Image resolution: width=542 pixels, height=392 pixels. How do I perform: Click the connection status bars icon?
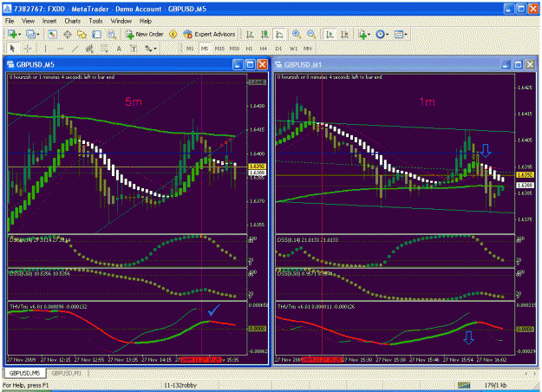(464, 385)
